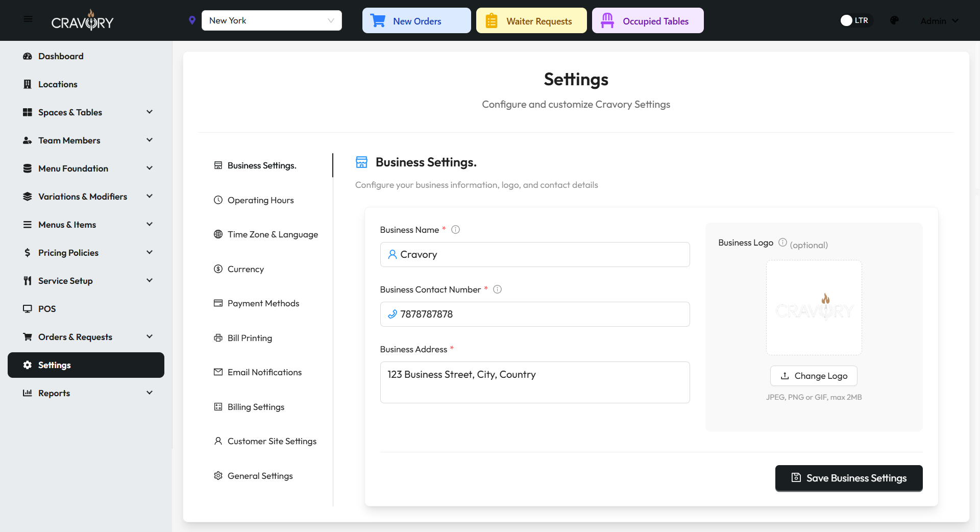980x532 pixels.
Task: Select Currency settings tab
Action: point(265,269)
